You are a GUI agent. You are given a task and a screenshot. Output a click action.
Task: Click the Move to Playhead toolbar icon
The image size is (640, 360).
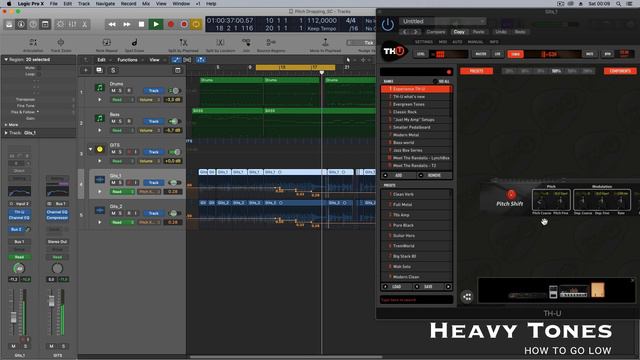point(325,42)
